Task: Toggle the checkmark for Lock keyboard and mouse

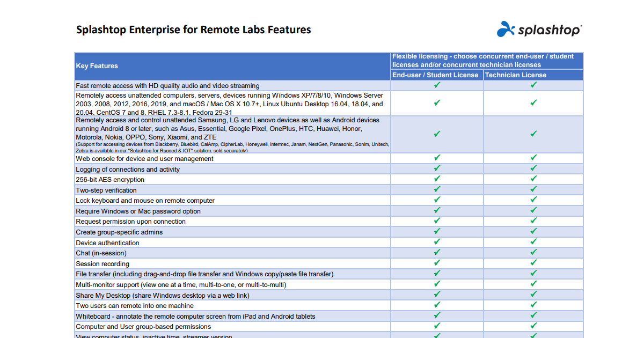Action: (x=437, y=200)
